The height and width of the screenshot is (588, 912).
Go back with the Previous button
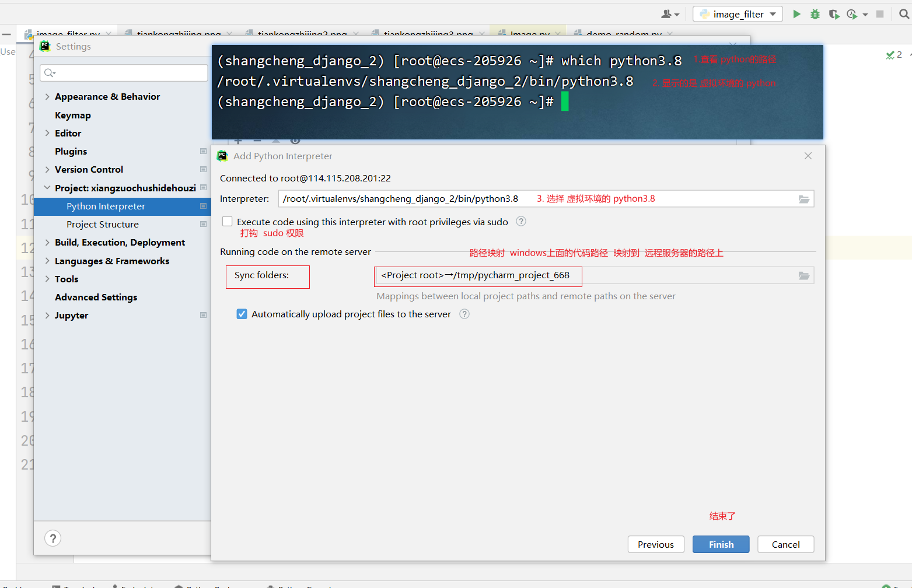point(655,544)
